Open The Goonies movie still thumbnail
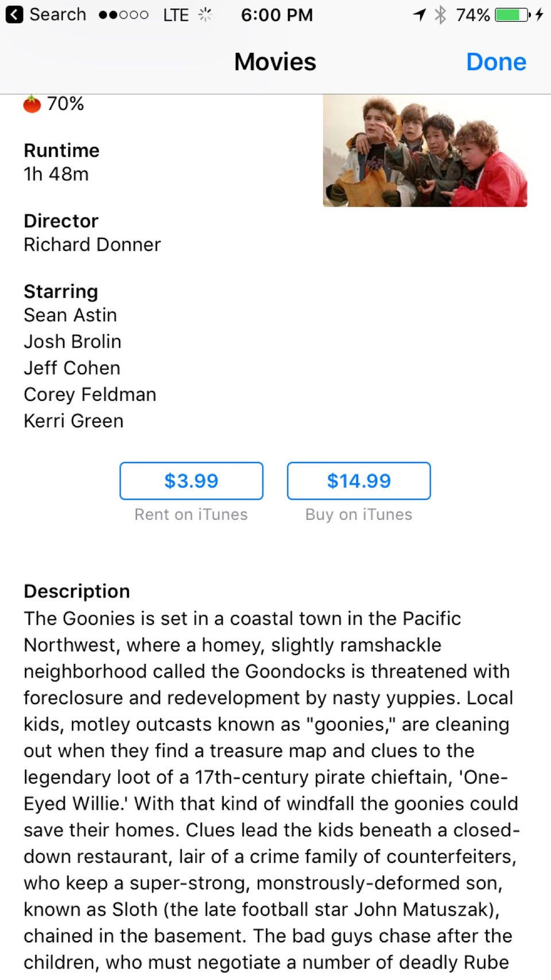Screen dimensions: 551x980 pyautogui.click(x=425, y=151)
